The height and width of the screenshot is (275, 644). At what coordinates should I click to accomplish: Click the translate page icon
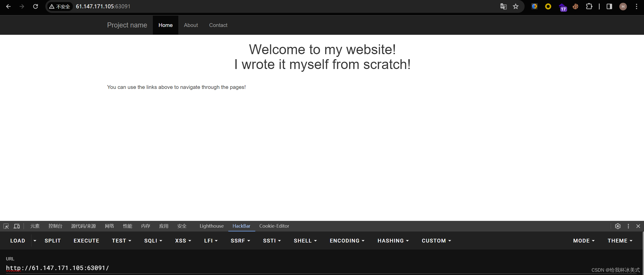[503, 6]
